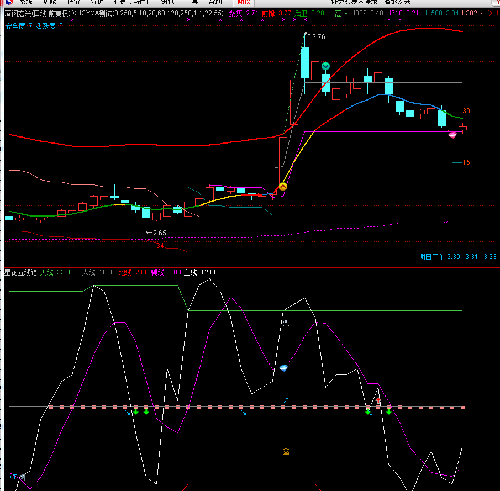Click the pink diamond marker on the magenta line

coord(452,135)
